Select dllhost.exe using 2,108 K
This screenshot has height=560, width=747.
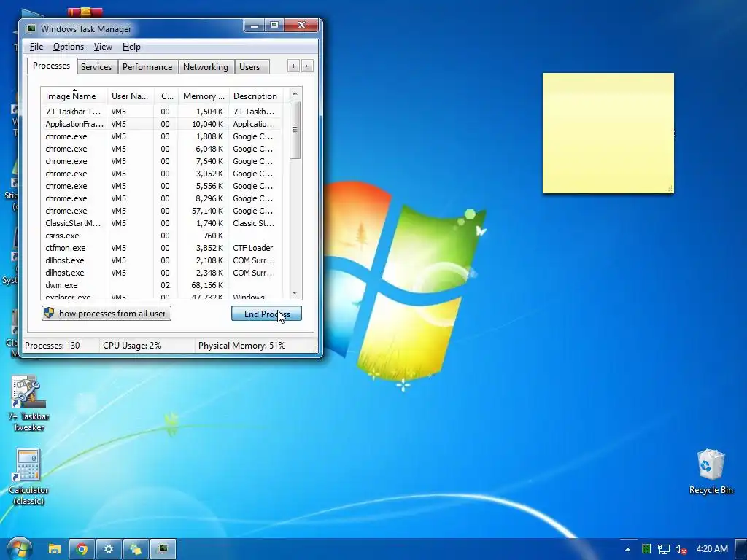click(x=162, y=260)
